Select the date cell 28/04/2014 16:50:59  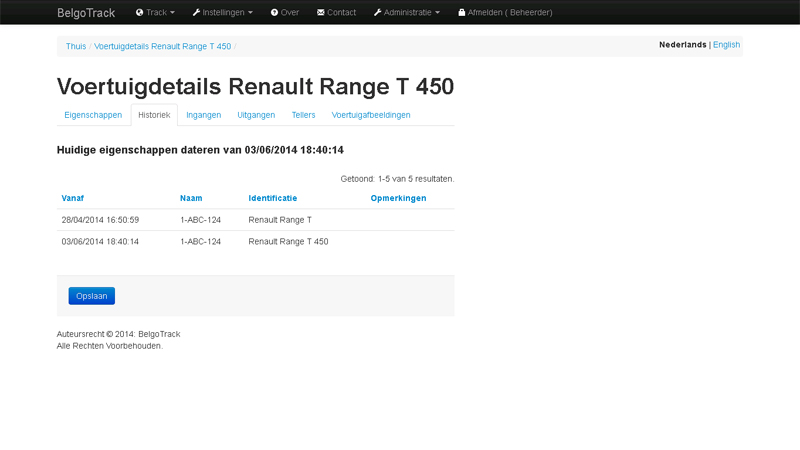(x=100, y=220)
